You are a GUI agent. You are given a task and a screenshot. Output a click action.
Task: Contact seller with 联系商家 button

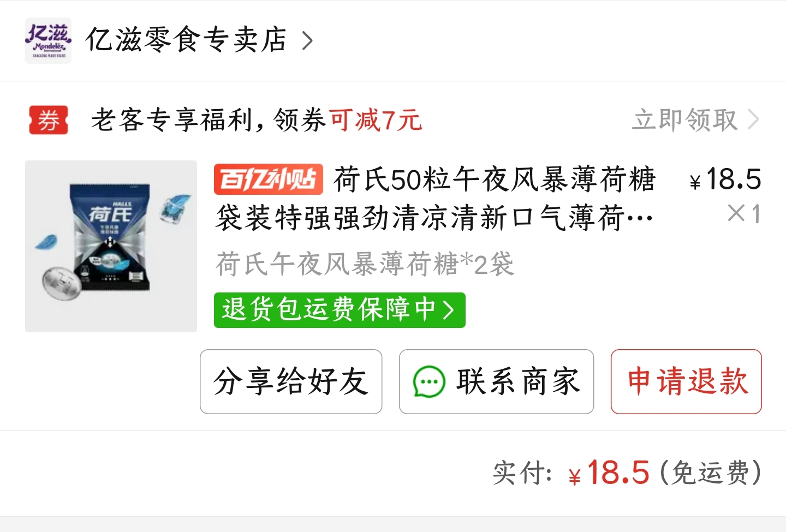pos(496,381)
